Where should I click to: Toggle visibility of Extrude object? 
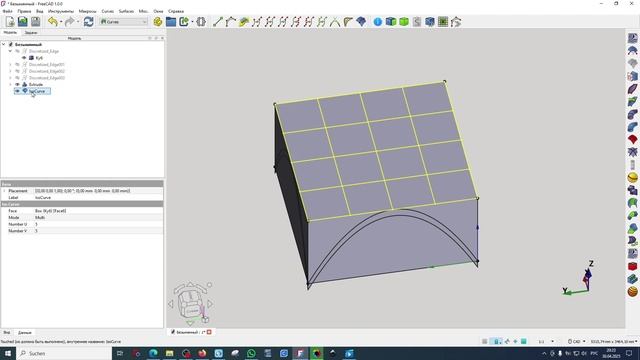click(x=17, y=84)
